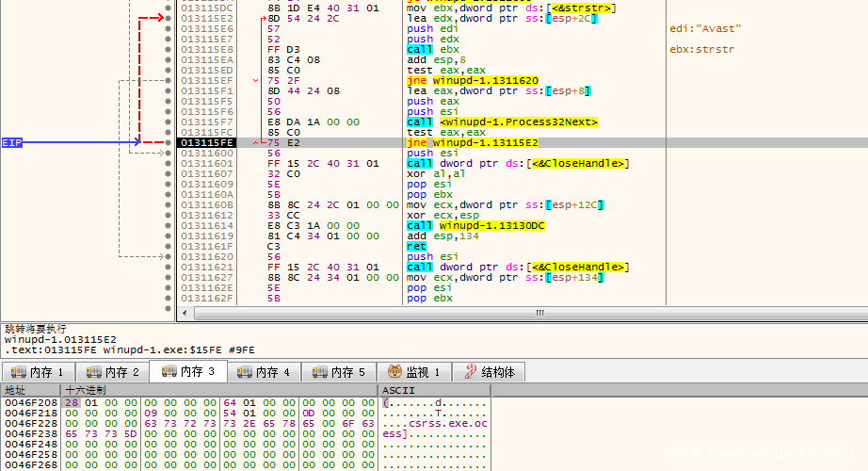Click the 十六进制 column header
The image size is (868, 471).
point(85,390)
